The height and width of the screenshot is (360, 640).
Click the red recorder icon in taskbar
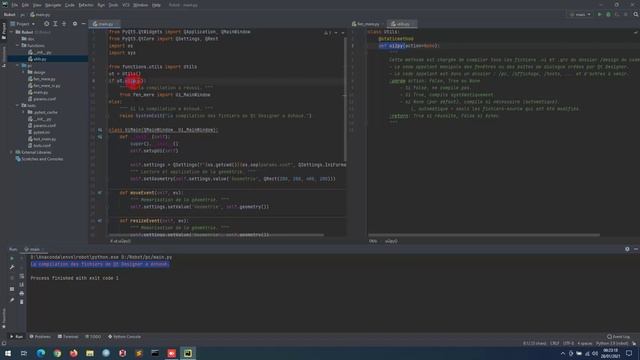pyautogui.click(x=171, y=353)
